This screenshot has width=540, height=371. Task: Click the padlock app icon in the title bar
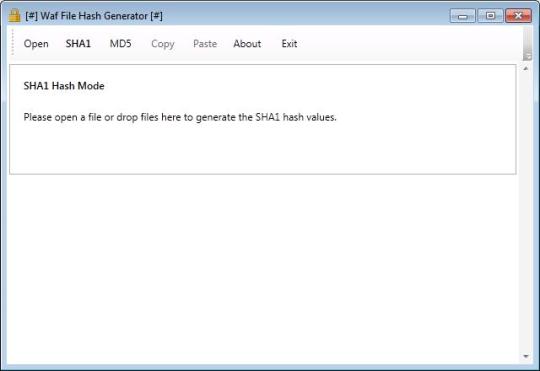point(14,16)
